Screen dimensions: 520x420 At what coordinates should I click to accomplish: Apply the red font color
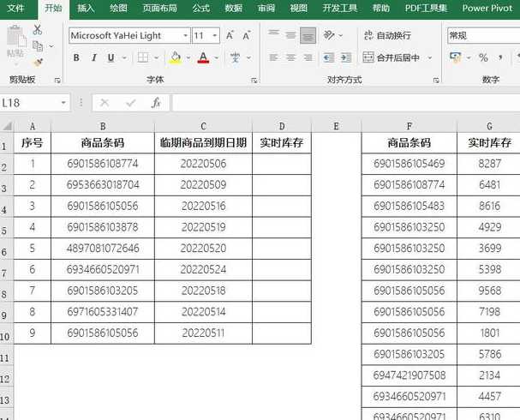tap(203, 57)
